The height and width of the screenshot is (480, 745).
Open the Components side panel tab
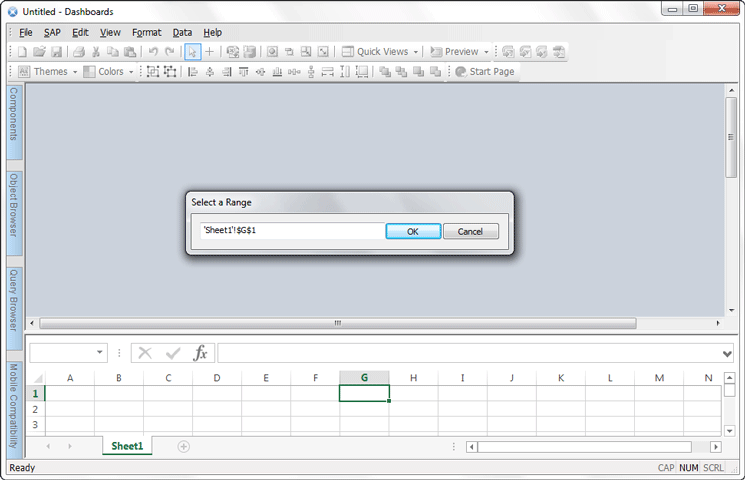point(14,114)
